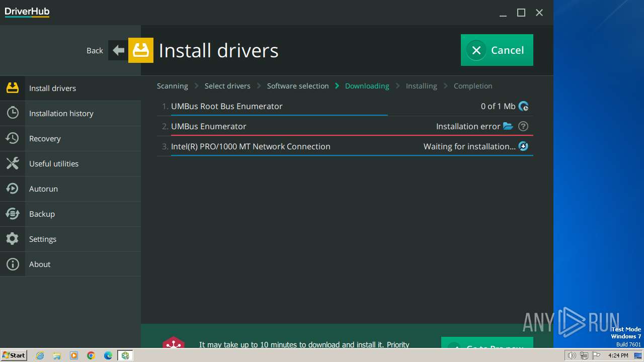The height and width of the screenshot is (362, 644).
Task: Open Settings in the sidebar
Action: click(70, 239)
